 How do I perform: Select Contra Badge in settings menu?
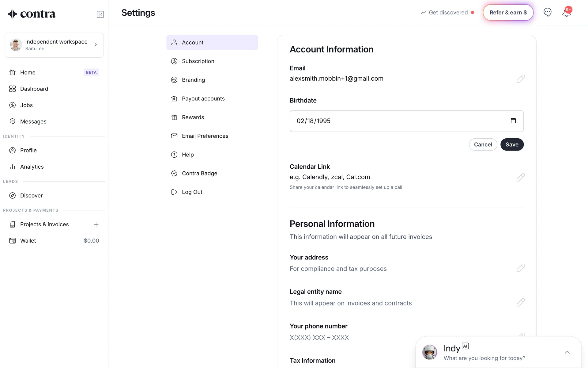pyautogui.click(x=199, y=174)
